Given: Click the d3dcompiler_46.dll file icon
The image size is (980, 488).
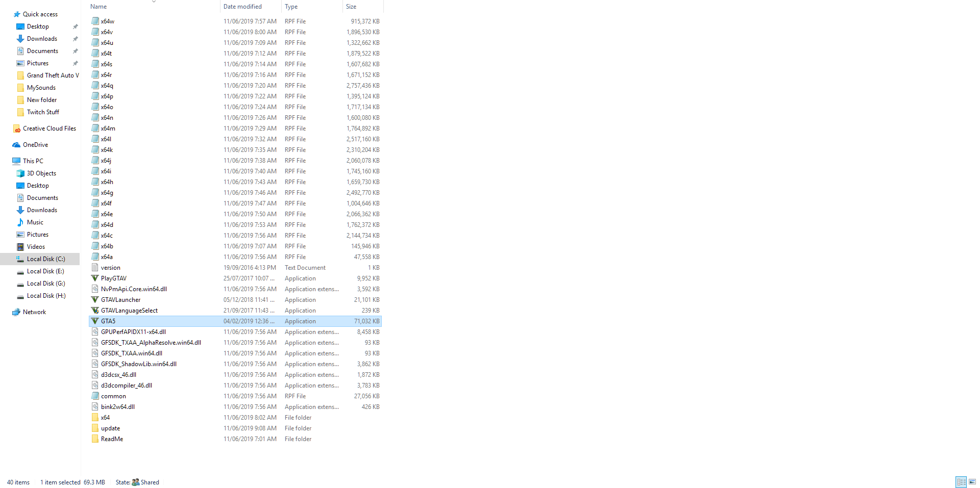Looking at the screenshot, I should pos(95,386).
